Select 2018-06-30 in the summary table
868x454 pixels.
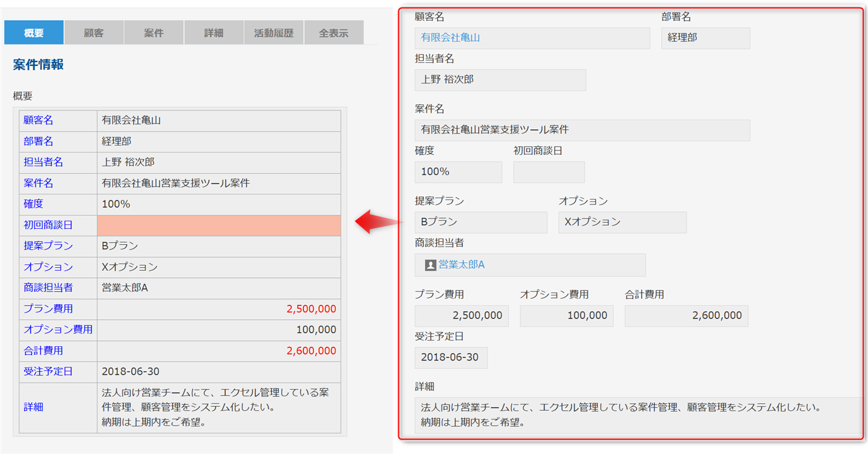[x=130, y=371]
